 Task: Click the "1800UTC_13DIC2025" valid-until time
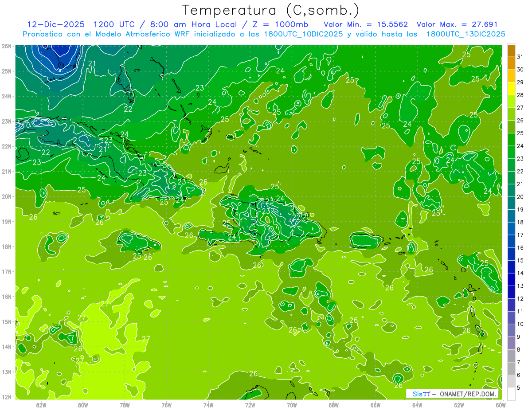pyautogui.click(x=465, y=34)
